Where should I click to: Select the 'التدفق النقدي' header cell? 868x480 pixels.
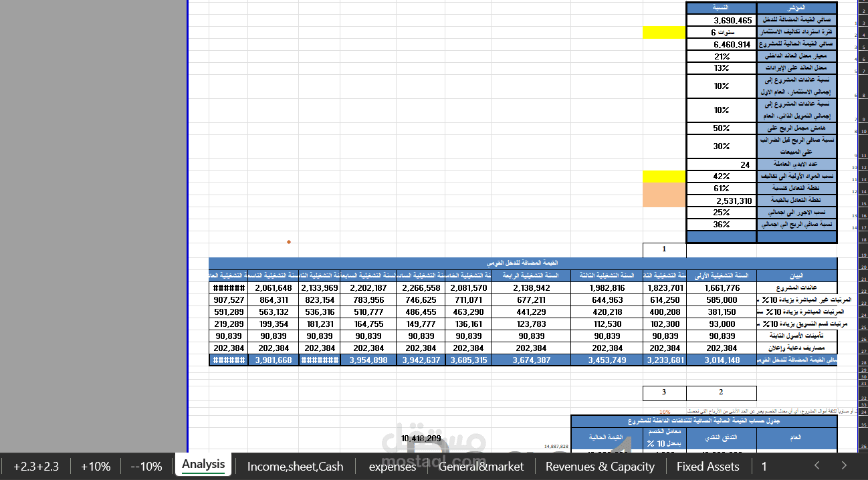point(722,438)
